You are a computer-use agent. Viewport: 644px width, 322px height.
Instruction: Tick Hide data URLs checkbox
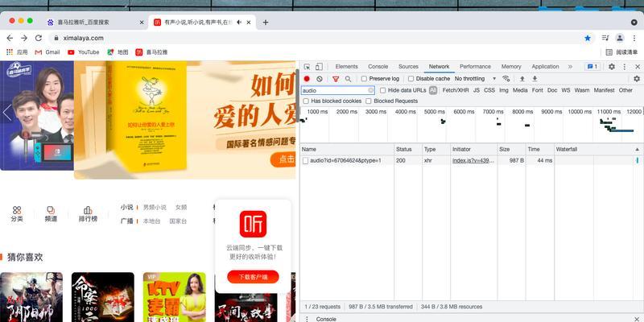pos(383,90)
